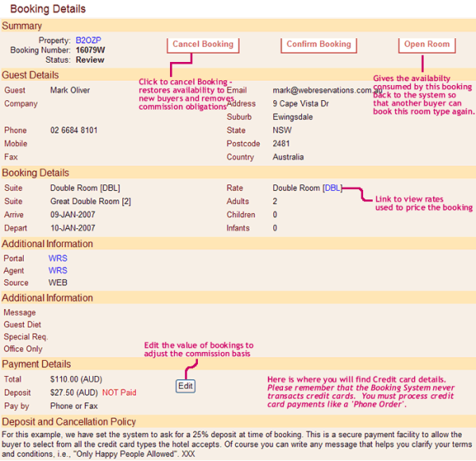Select total $110.00 (AUD)

[x=76, y=379]
